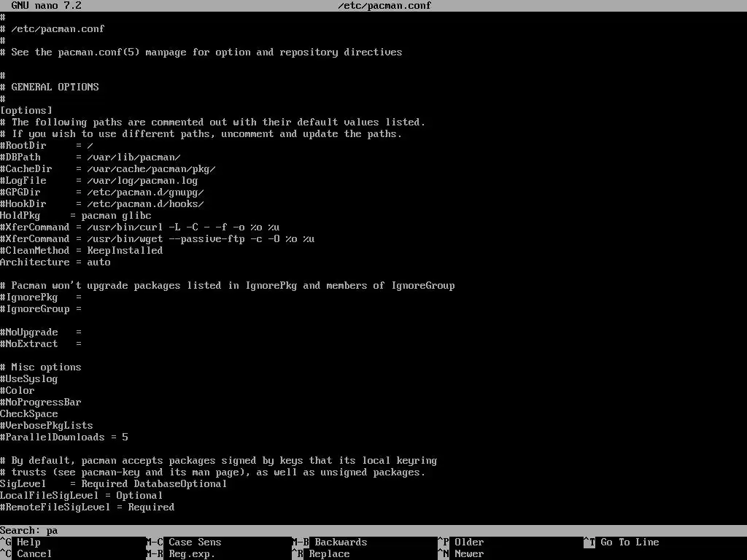This screenshot has height=560, width=747.
Task: Click the #UseSyslog line
Action: point(29,379)
